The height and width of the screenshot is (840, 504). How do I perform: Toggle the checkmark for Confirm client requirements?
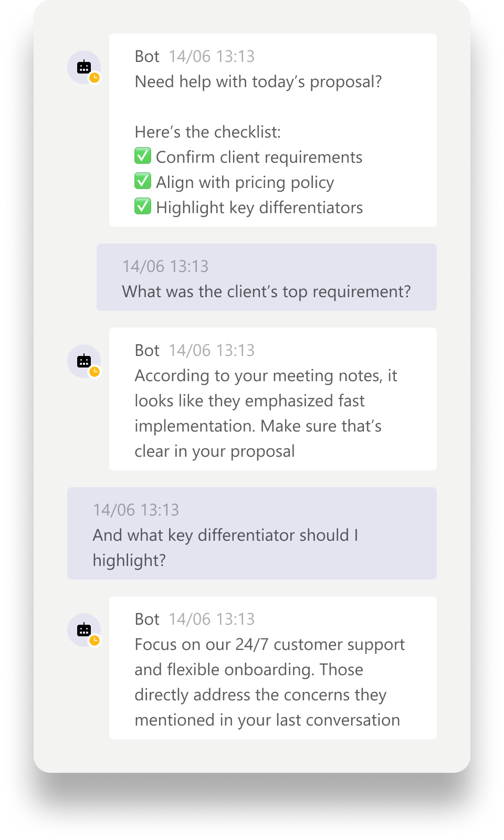point(143,156)
